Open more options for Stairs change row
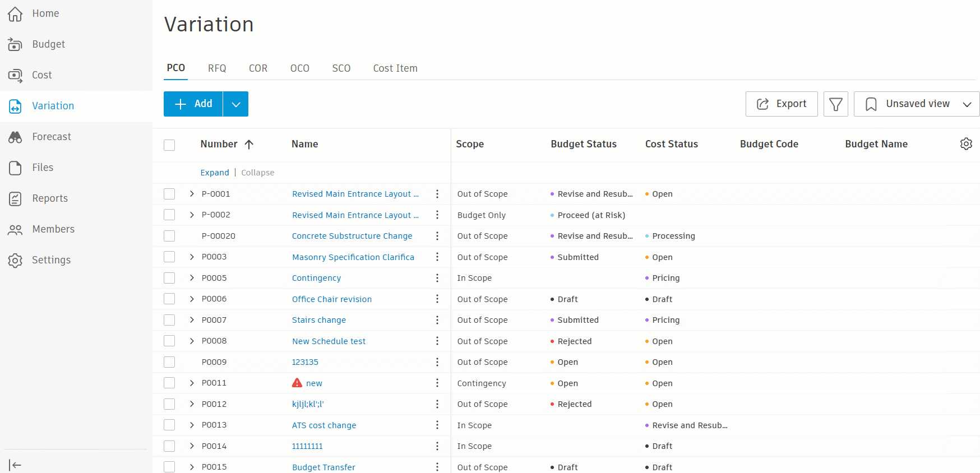 coord(437,320)
